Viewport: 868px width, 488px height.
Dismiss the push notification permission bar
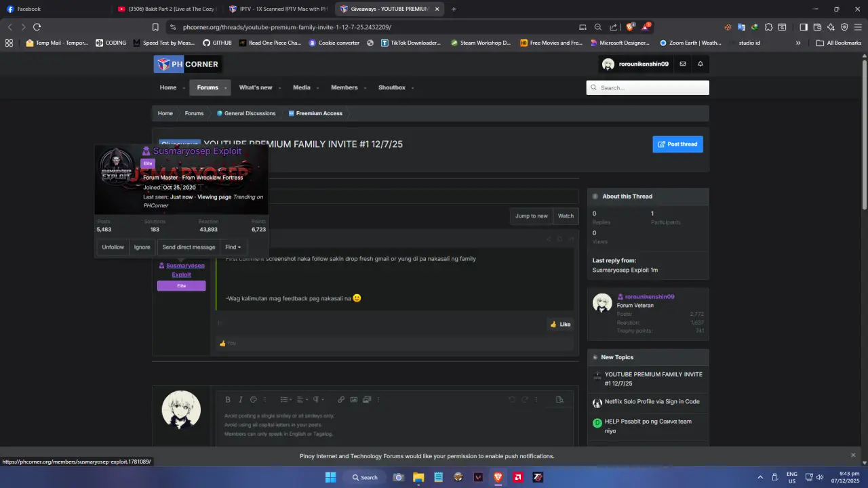click(853, 455)
